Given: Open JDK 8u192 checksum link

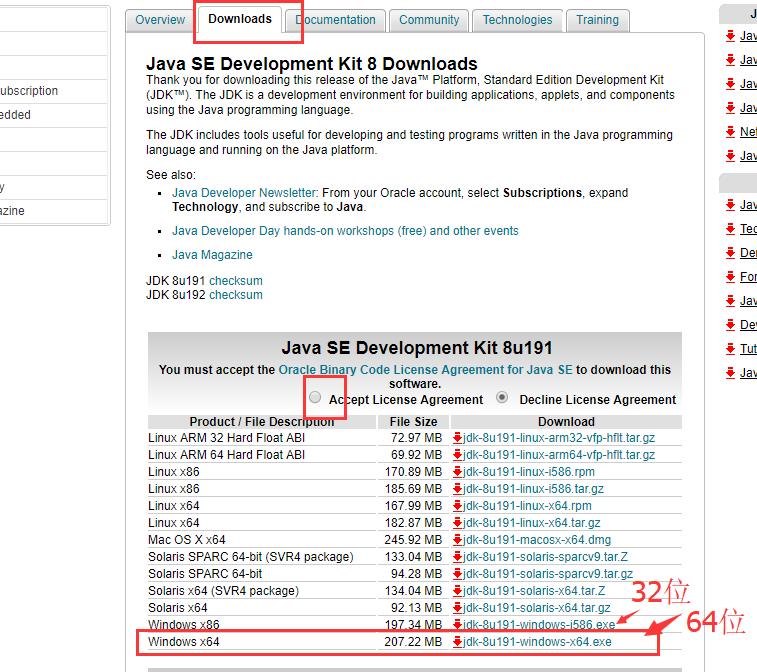Looking at the screenshot, I should point(236,295).
